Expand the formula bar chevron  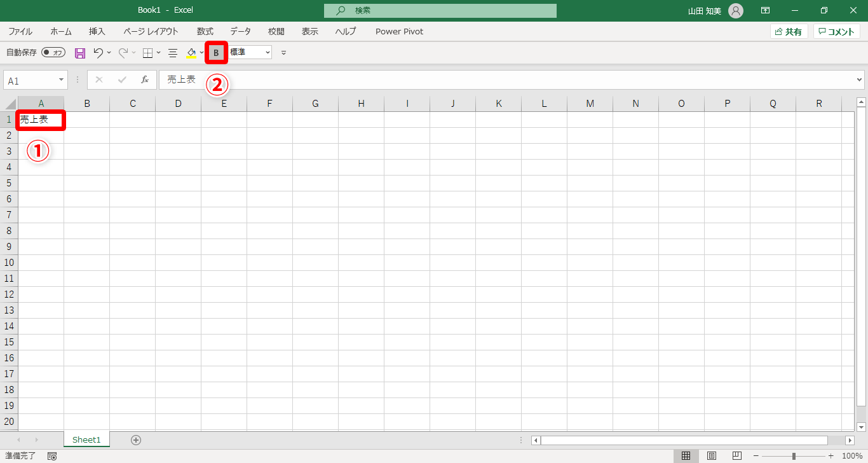pos(860,80)
